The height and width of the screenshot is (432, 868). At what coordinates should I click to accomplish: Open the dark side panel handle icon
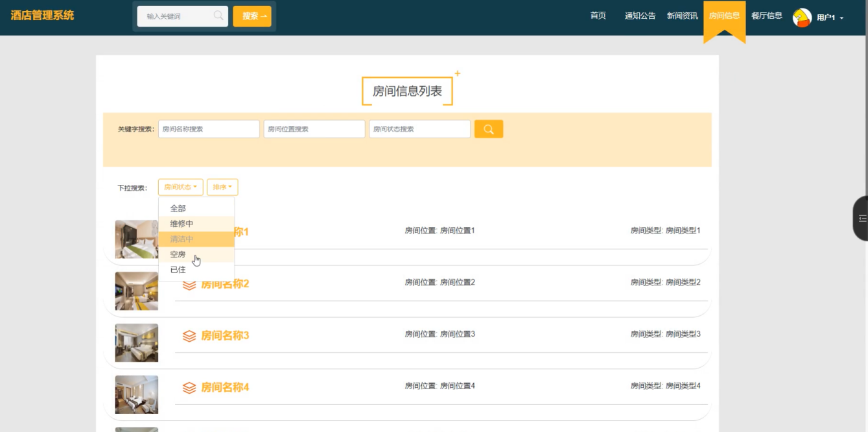861,219
